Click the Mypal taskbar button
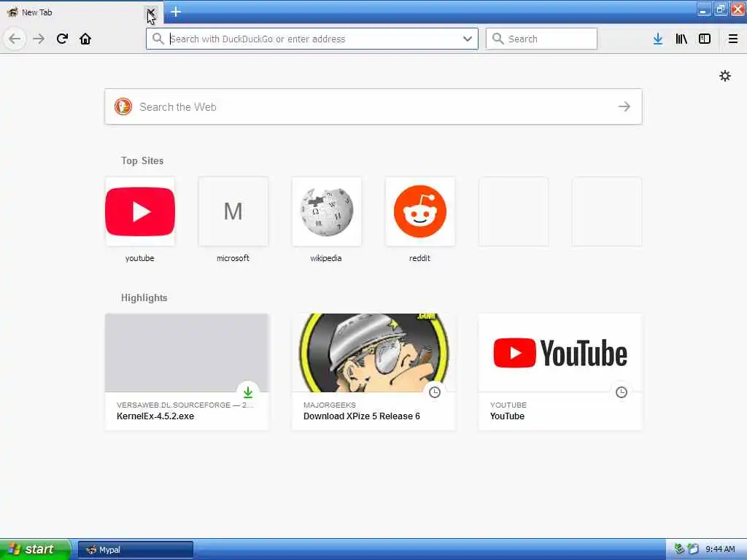 [135, 550]
